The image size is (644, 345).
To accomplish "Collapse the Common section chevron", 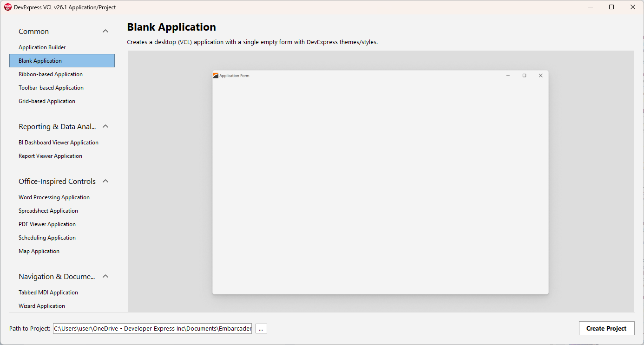I will tap(105, 31).
